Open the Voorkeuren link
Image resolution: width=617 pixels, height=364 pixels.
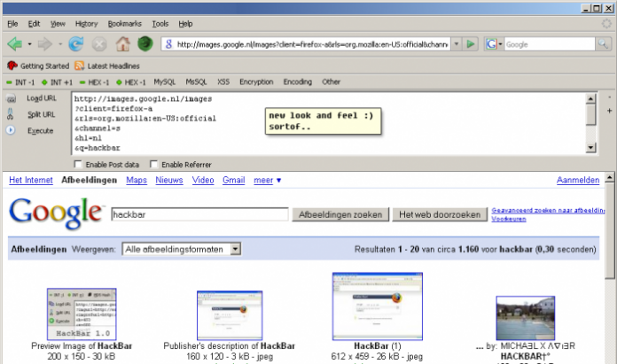click(508, 219)
